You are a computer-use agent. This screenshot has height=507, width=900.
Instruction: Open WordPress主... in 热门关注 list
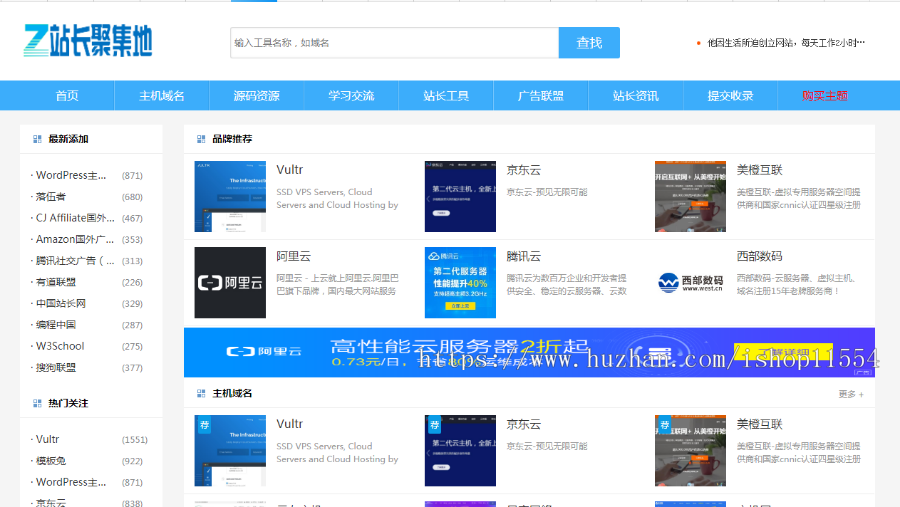(x=71, y=482)
